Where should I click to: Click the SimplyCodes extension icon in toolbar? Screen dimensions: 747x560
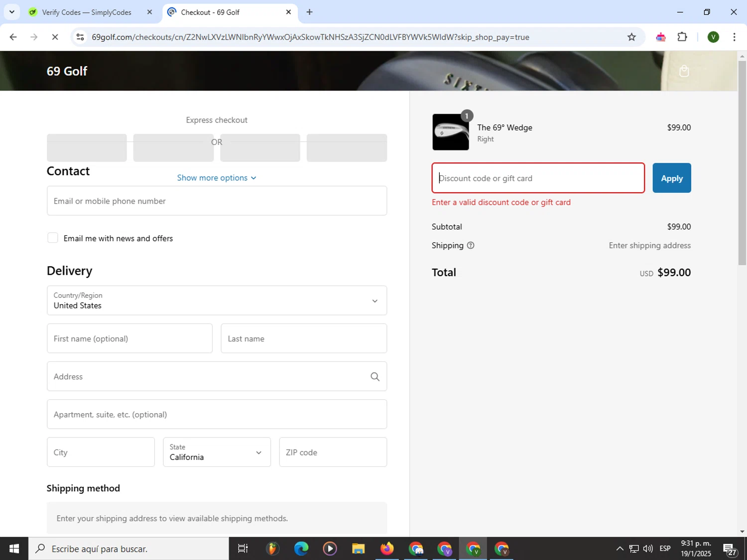tap(661, 37)
